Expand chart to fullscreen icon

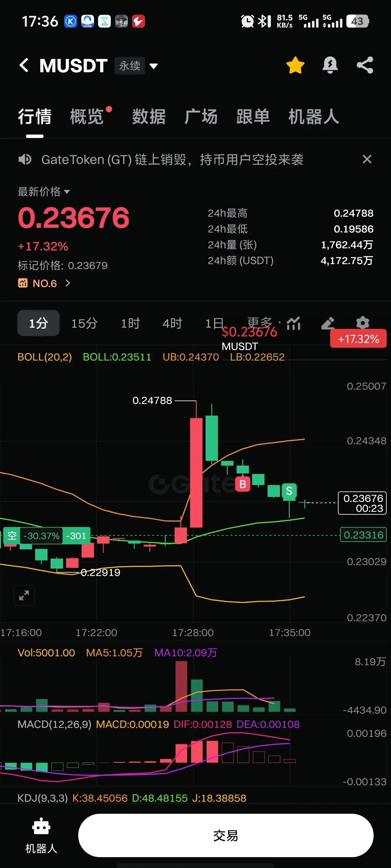(x=24, y=596)
